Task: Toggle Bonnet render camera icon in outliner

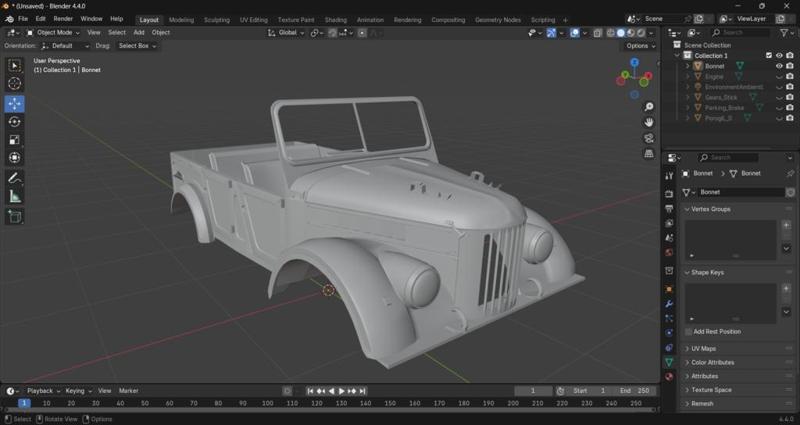Action: 790,66
